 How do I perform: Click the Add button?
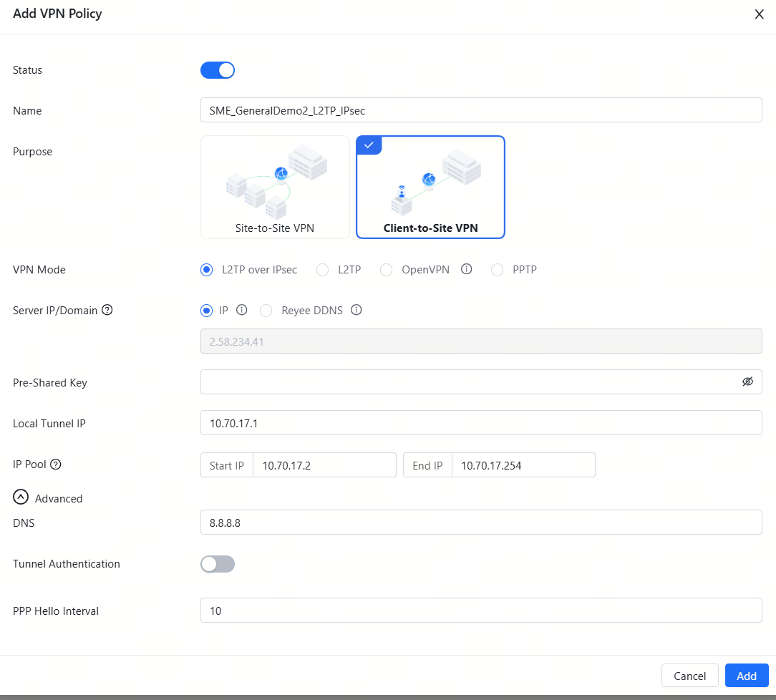pos(746,676)
